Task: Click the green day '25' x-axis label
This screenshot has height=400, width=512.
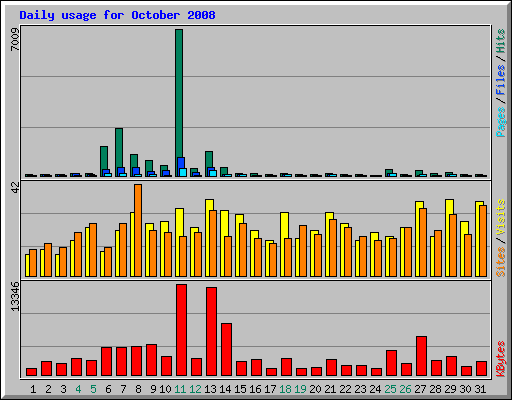Action: [x=390, y=389]
